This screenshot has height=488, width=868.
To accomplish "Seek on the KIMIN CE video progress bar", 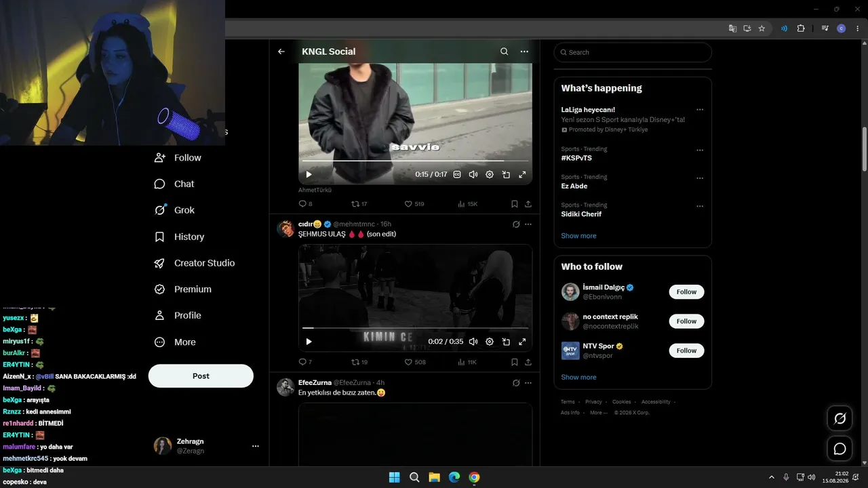I will tap(415, 328).
